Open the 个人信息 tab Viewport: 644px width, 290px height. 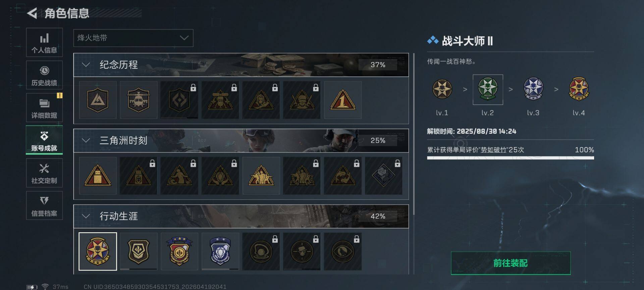coord(44,42)
